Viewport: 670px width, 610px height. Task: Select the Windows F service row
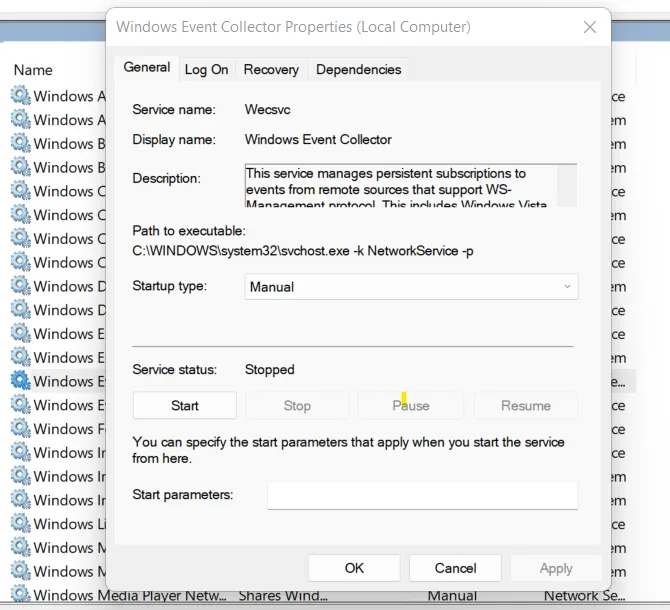pos(58,428)
